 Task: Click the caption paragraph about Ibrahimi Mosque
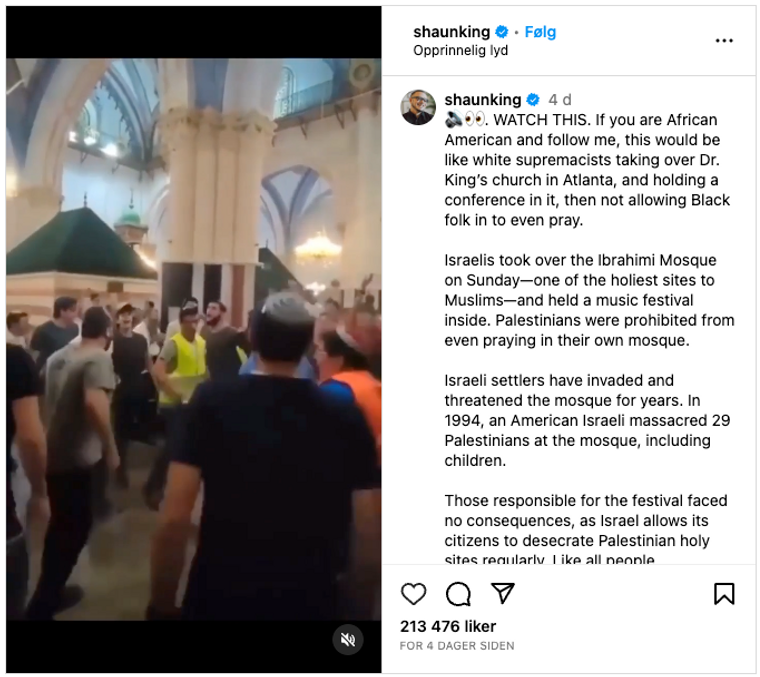pyautogui.click(x=589, y=300)
